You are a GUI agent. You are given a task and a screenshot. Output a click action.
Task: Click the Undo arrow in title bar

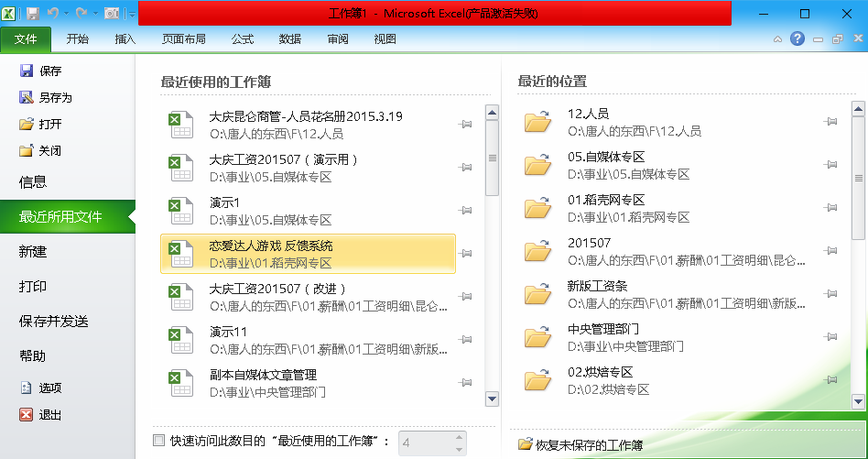[52, 13]
